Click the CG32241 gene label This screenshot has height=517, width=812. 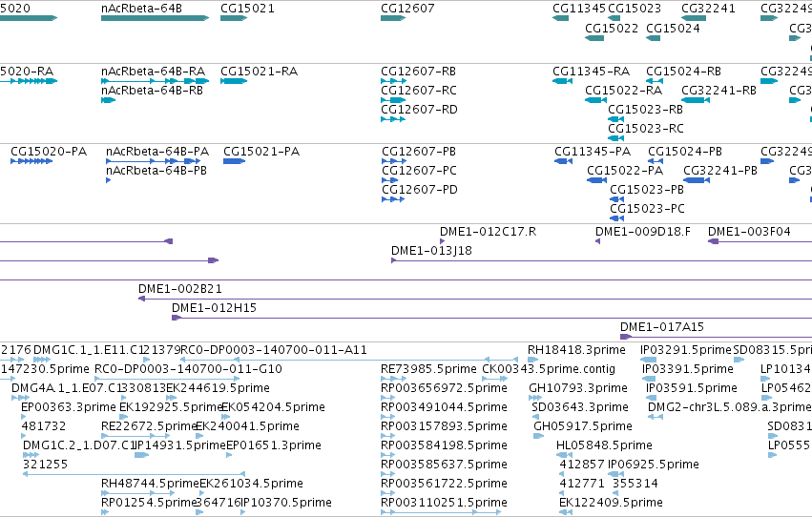[708, 9]
